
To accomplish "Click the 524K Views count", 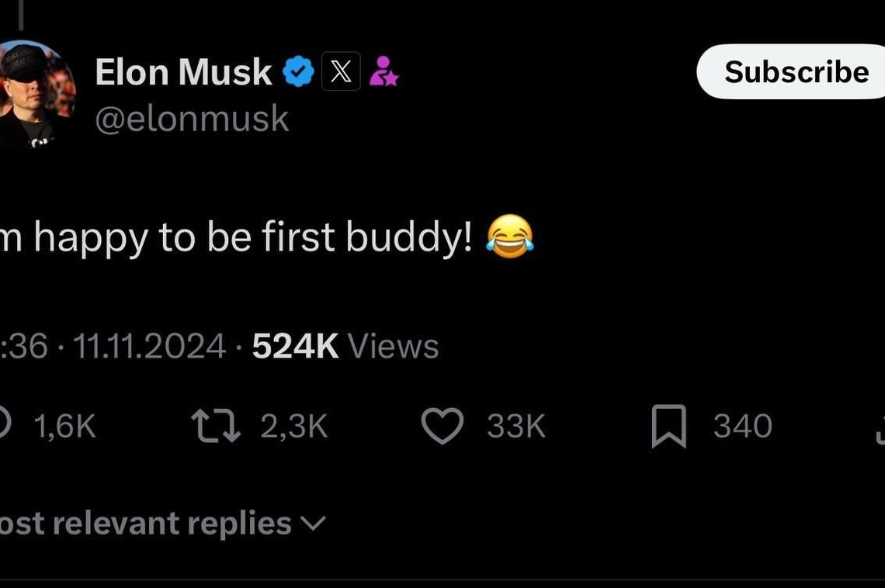I will pos(345,346).
